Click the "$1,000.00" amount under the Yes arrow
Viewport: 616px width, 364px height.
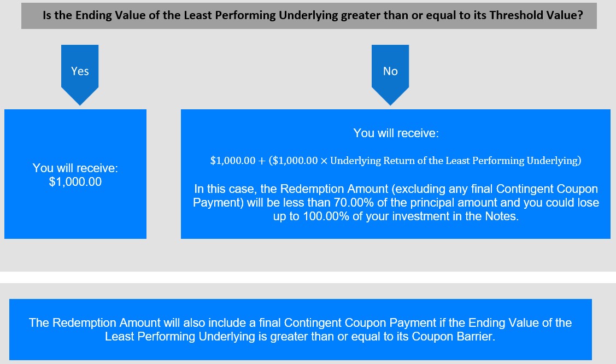tap(75, 182)
